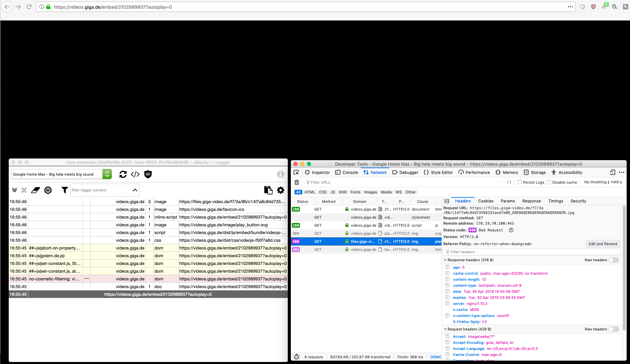
Task: Open the element picker code icon in logger
Action: [135, 174]
